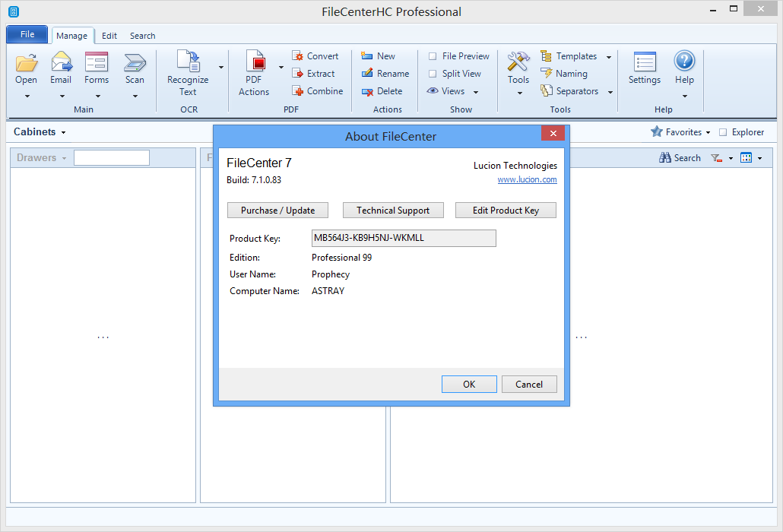The image size is (783, 532).
Task: Open the www.lucion.com link
Action: coord(527,179)
